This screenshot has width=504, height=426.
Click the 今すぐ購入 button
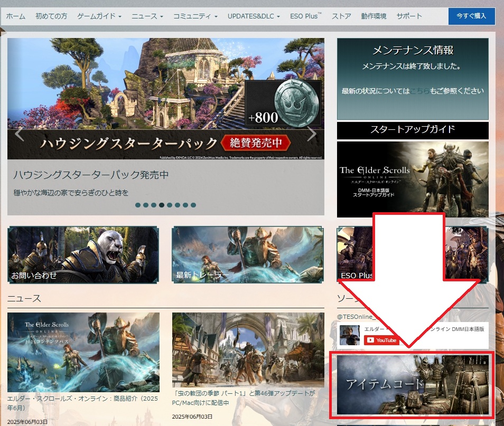[472, 16]
